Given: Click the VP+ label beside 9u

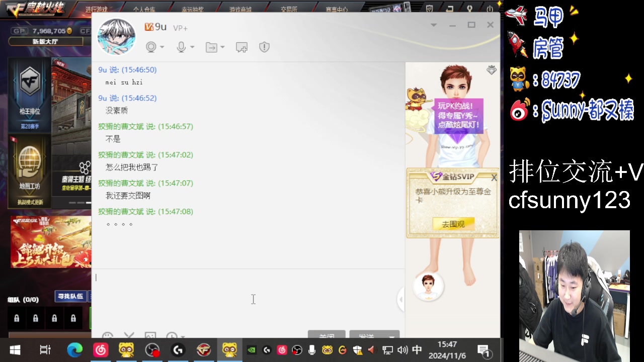Looking at the screenshot, I should [x=180, y=28].
